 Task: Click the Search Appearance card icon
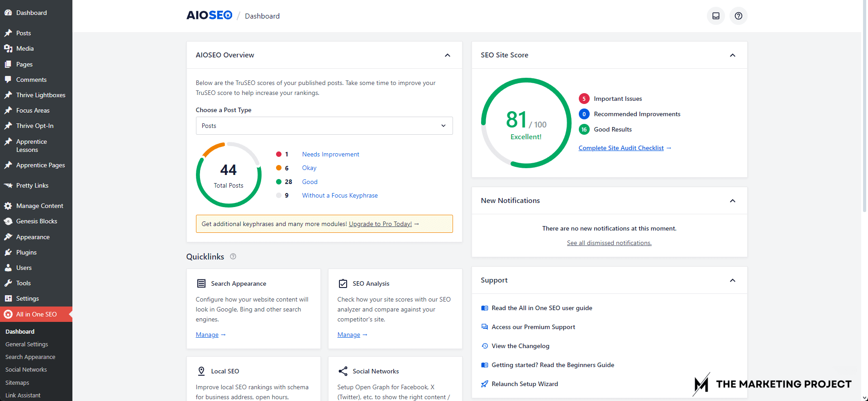tap(201, 283)
